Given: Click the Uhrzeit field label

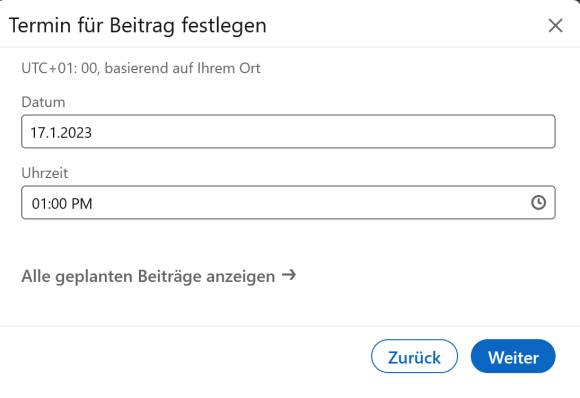Looking at the screenshot, I should 45,173.
